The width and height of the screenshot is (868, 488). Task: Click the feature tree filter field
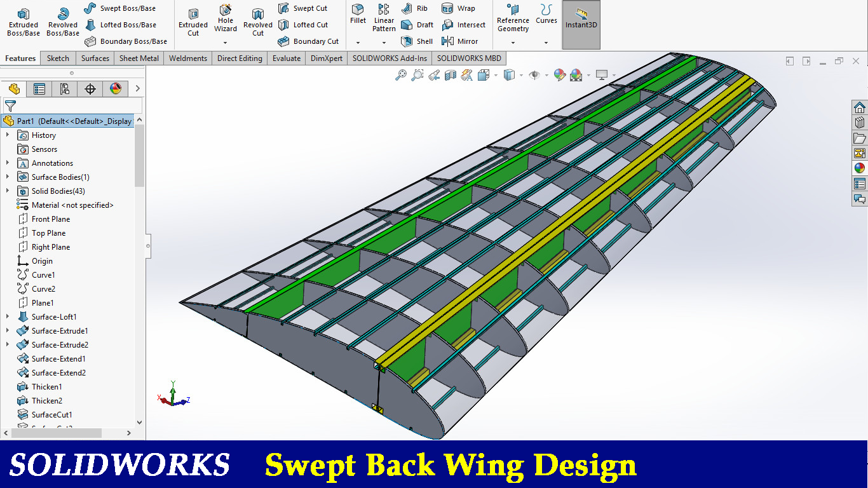pyautogui.click(x=72, y=106)
